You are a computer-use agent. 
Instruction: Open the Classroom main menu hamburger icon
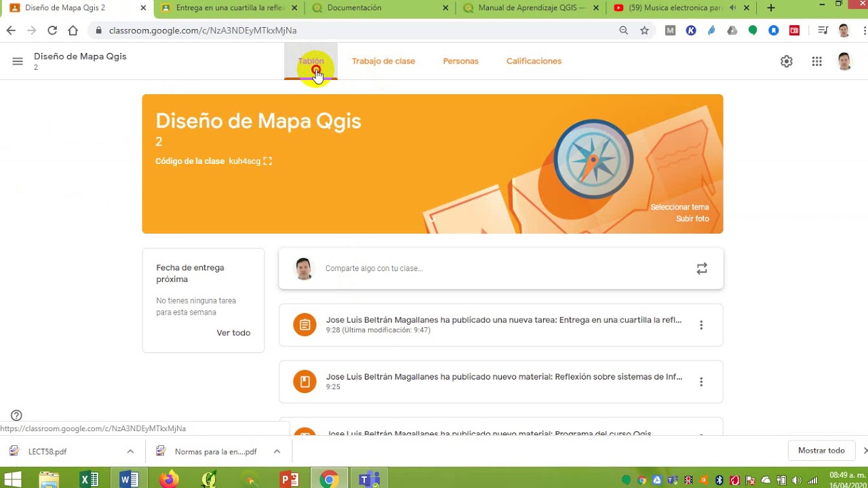18,62
